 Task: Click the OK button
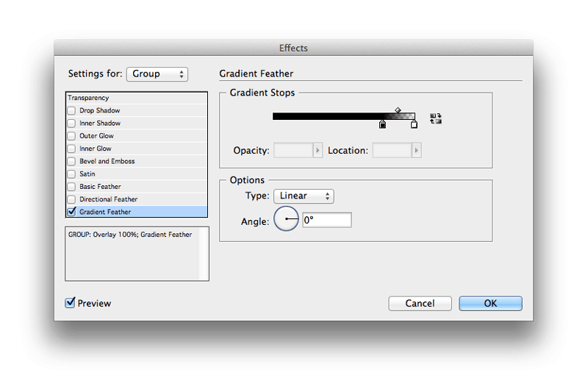pos(490,303)
